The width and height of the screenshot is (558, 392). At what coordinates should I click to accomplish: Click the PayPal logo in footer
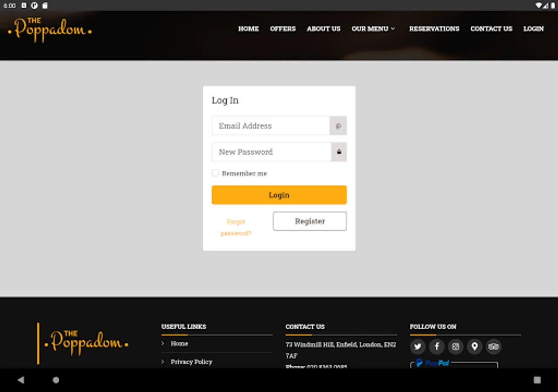(432, 363)
